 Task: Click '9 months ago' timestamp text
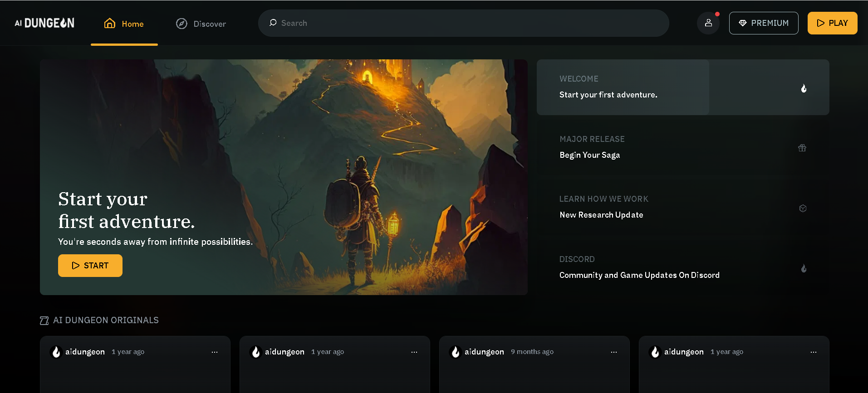click(532, 352)
